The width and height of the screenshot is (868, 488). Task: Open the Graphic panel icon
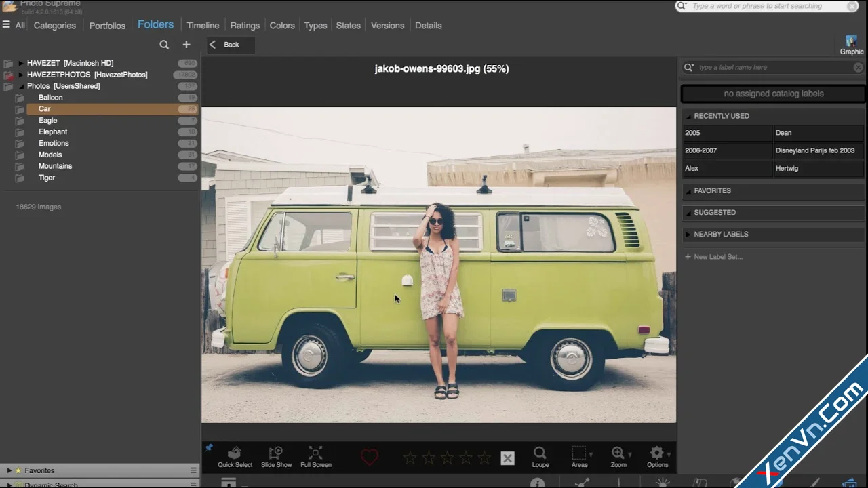[x=852, y=45]
